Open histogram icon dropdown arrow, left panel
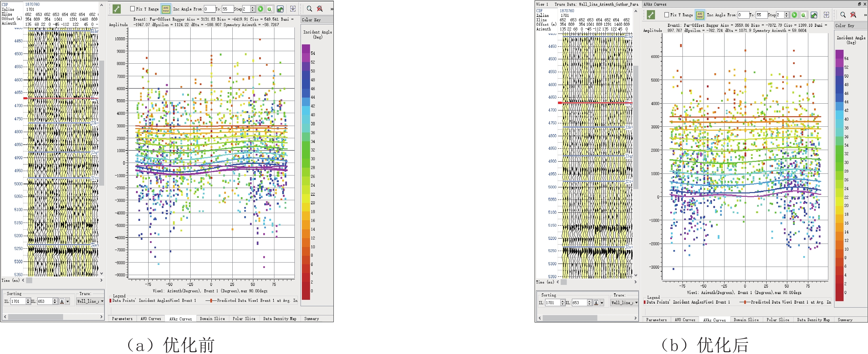This screenshot has width=868, height=354. pyautogui.click(x=67, y=301)
